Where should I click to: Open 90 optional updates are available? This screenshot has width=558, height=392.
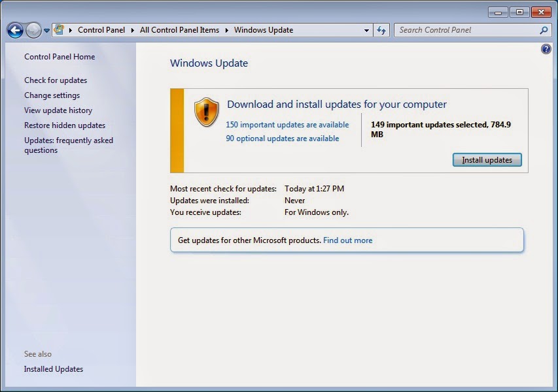[282, 139]
